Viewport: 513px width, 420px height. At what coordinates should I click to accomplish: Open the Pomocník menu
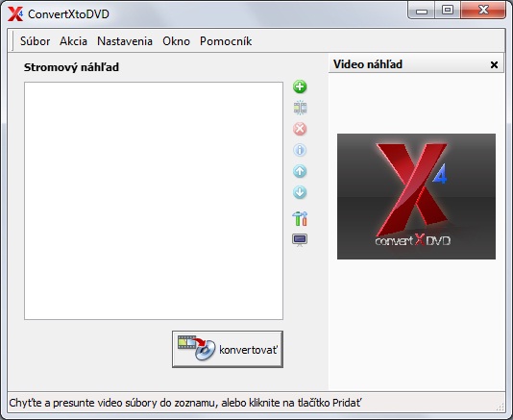(226, 41)
